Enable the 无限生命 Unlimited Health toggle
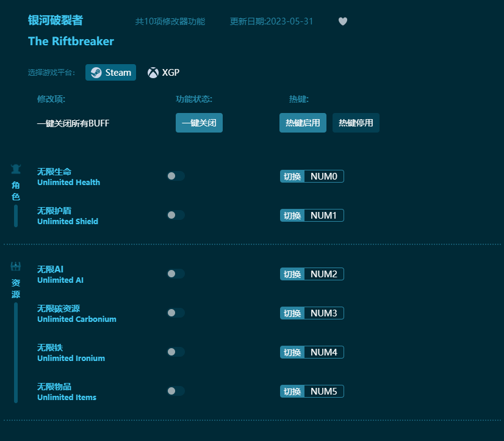 [176, 176]
